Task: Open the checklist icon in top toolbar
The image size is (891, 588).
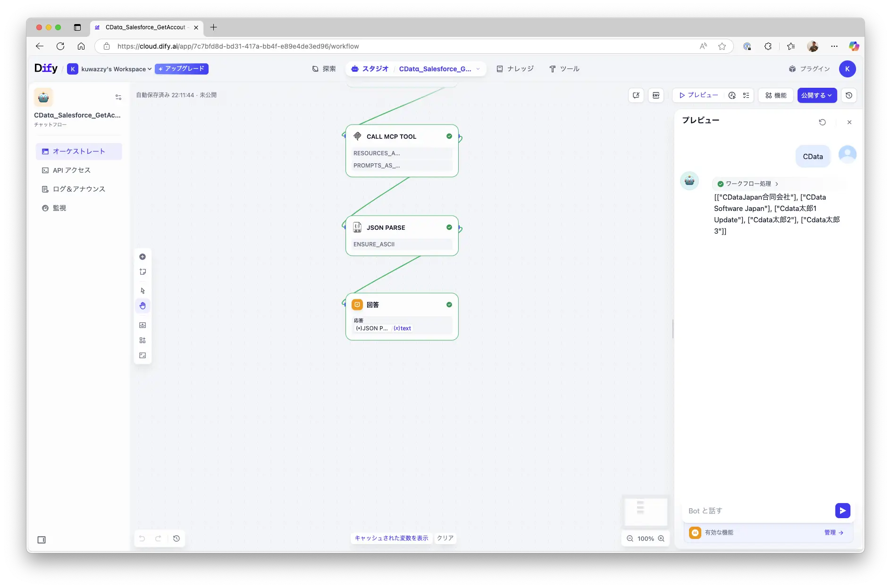Action: 746,95
